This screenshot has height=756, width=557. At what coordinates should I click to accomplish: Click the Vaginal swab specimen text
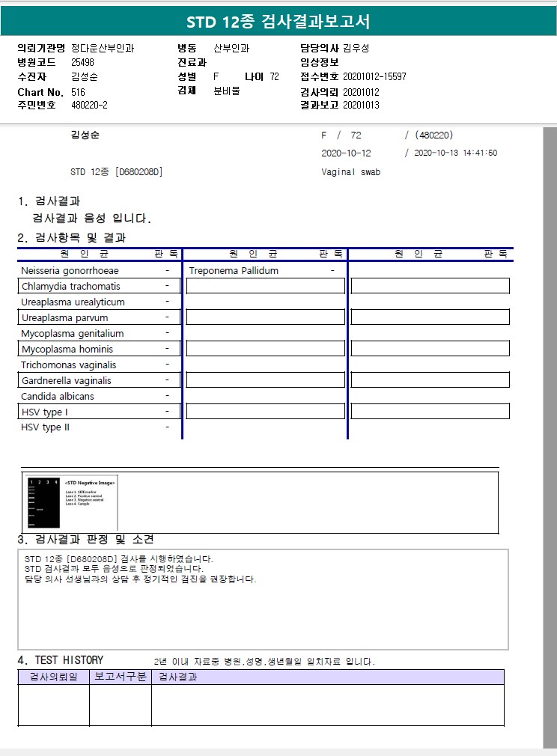(x=350, y=172)
